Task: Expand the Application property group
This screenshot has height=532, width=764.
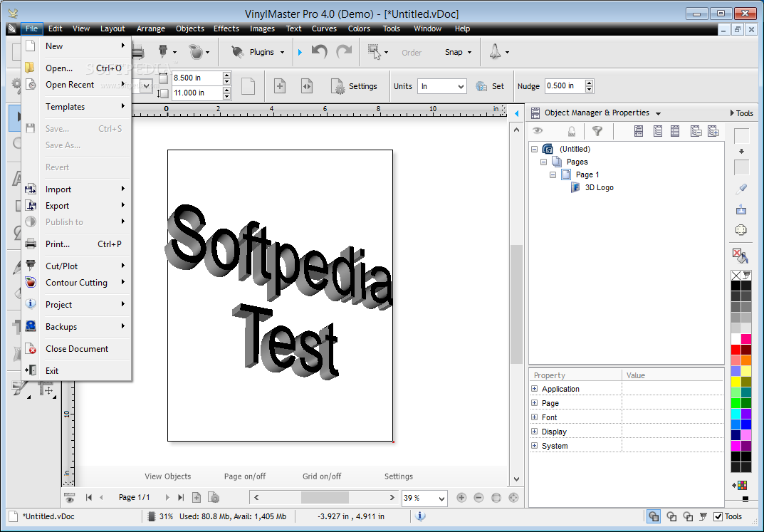Action: point(535,389)
